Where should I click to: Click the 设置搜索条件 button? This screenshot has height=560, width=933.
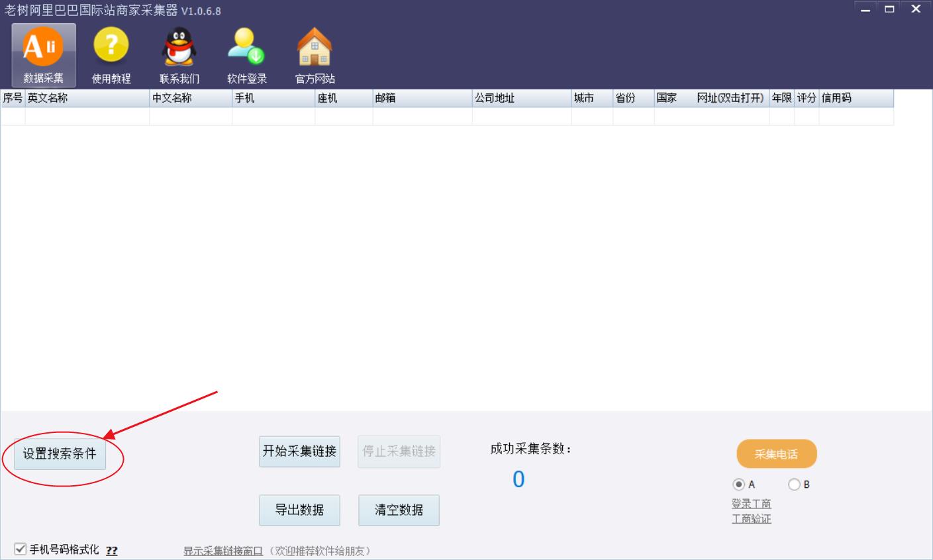pos(60,453)
